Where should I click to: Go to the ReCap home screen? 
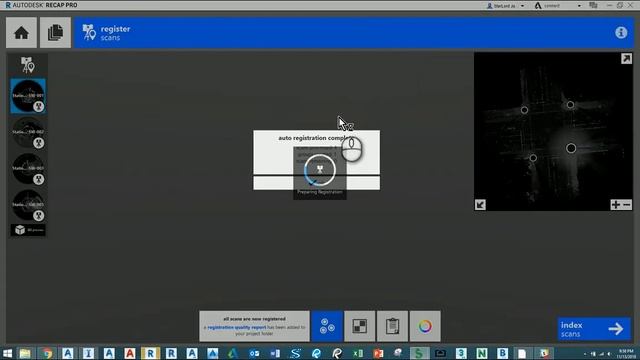(21, 33)
